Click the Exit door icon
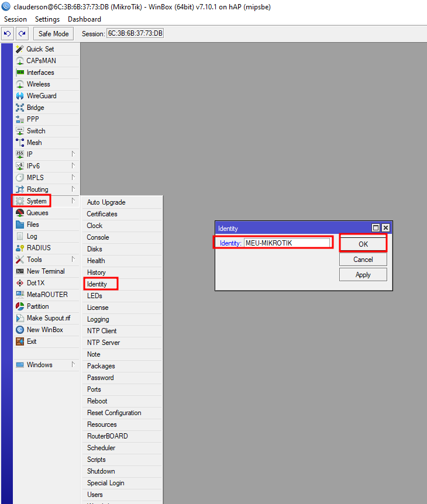 20,341
